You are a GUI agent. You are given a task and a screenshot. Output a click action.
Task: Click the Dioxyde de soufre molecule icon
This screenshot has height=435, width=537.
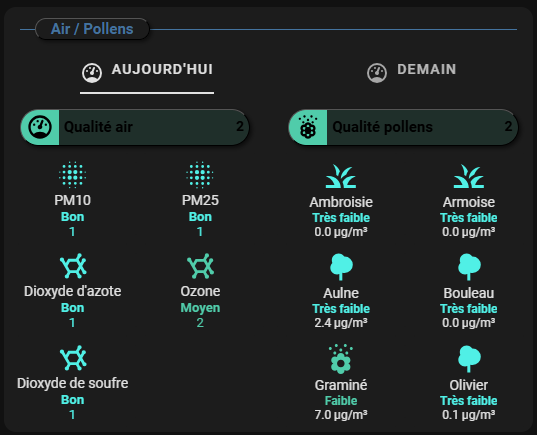(73, 358)
